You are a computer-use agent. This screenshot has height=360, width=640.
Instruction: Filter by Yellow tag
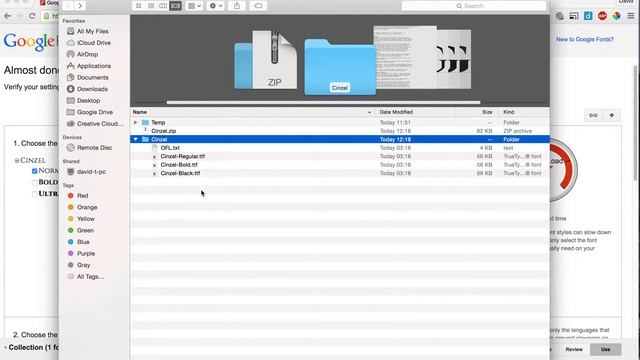pyautogui.click(x=85, y=219)
